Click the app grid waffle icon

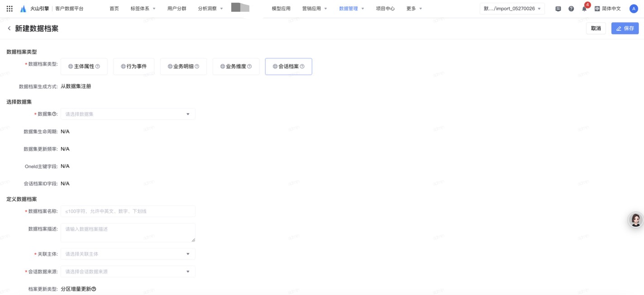pos(9,8)
